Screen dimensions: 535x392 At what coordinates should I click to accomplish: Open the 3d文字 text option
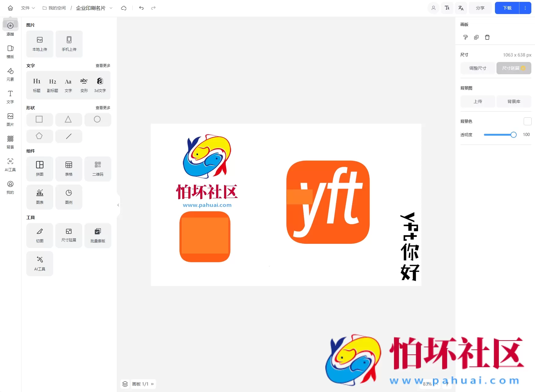click(x=100, y=85)
